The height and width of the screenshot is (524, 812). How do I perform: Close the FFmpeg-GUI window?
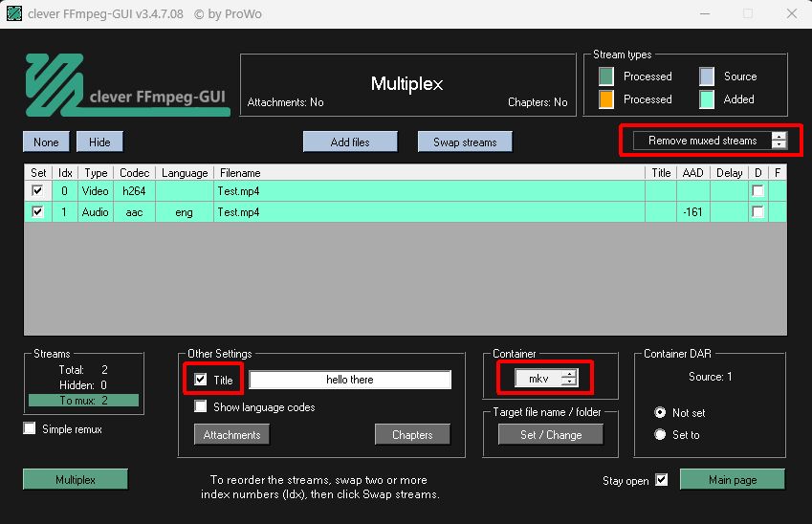pos(791,14)
